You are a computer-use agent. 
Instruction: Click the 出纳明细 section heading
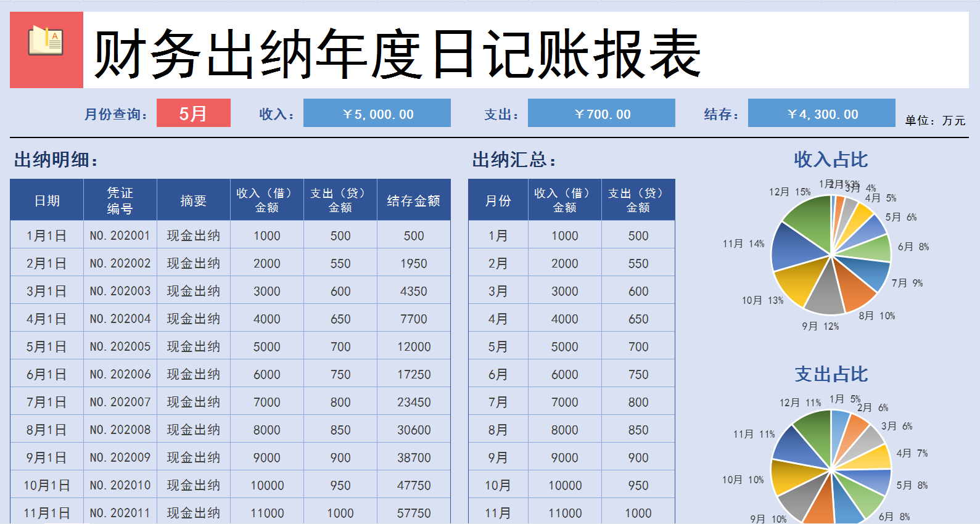pyautogui.click(x=56, y=160)
